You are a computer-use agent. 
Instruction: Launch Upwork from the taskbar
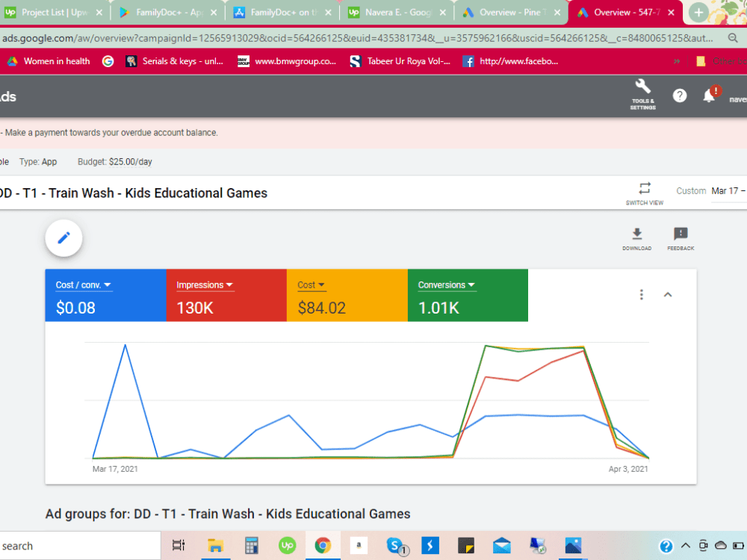point(287,545)
